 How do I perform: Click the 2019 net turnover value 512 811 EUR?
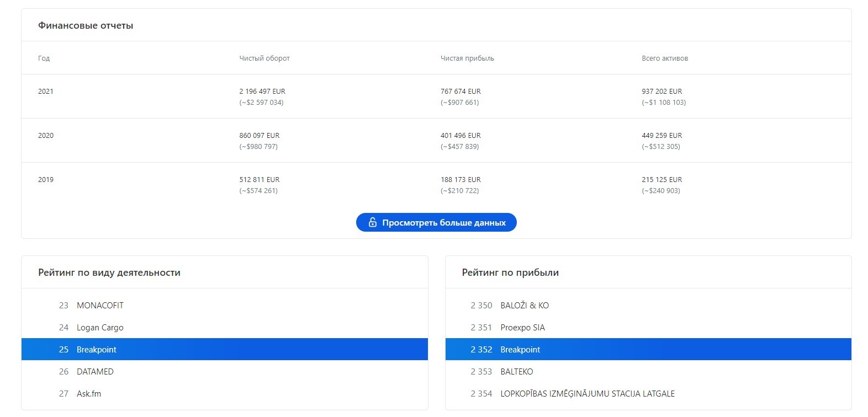point(260,180)
